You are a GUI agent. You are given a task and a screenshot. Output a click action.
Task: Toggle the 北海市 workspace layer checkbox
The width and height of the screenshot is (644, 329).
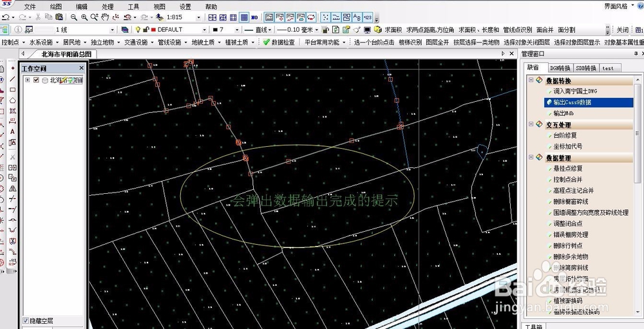(x=36, y=80)
